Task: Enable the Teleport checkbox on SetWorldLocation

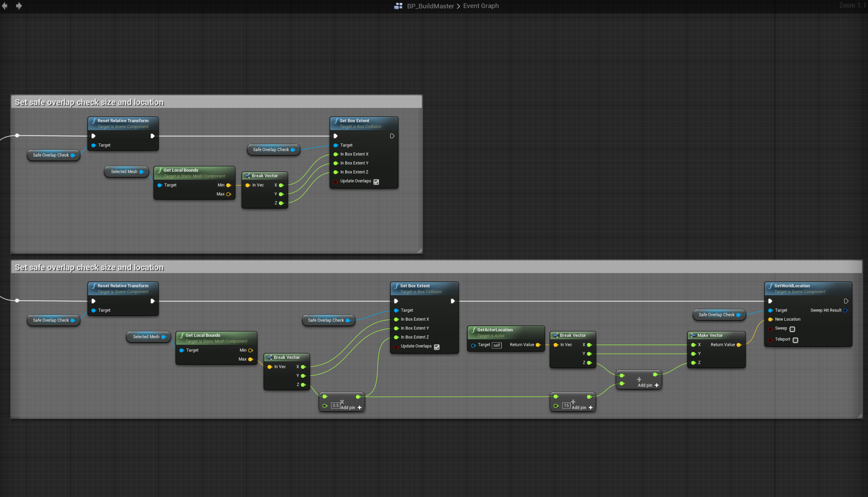Action: [x=795, y=340]
